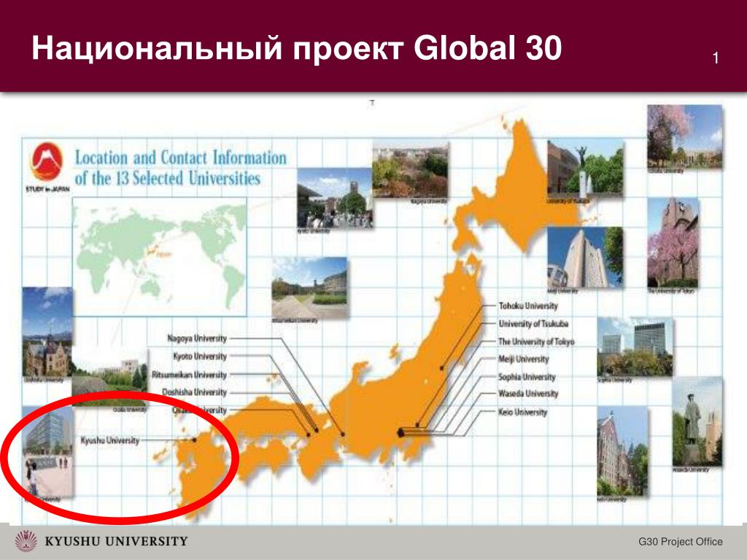Click the "Meiji University" map label
The image size is (747, 560).
tap(524, 359)
